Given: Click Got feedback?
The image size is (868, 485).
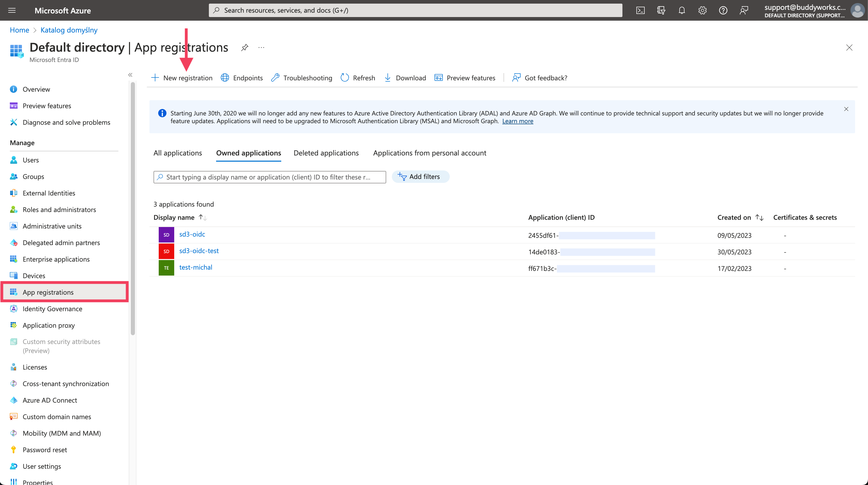Looking at the screenshot, I should 539,78.
